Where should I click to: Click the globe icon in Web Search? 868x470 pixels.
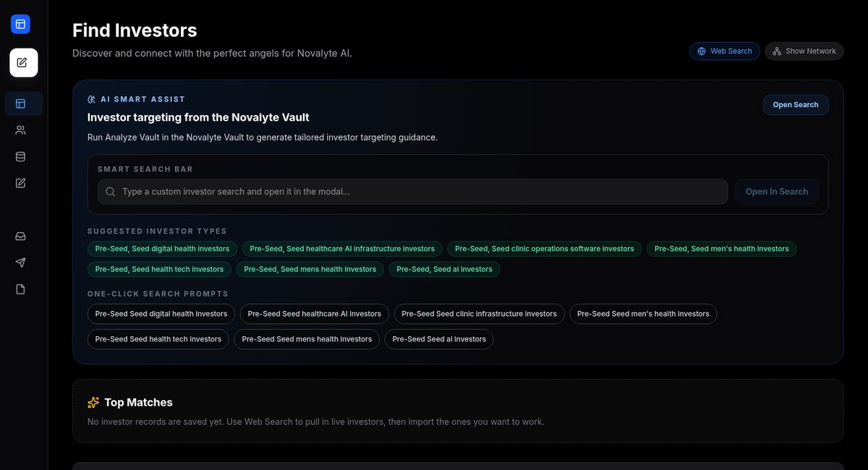(x=702, y=51)
